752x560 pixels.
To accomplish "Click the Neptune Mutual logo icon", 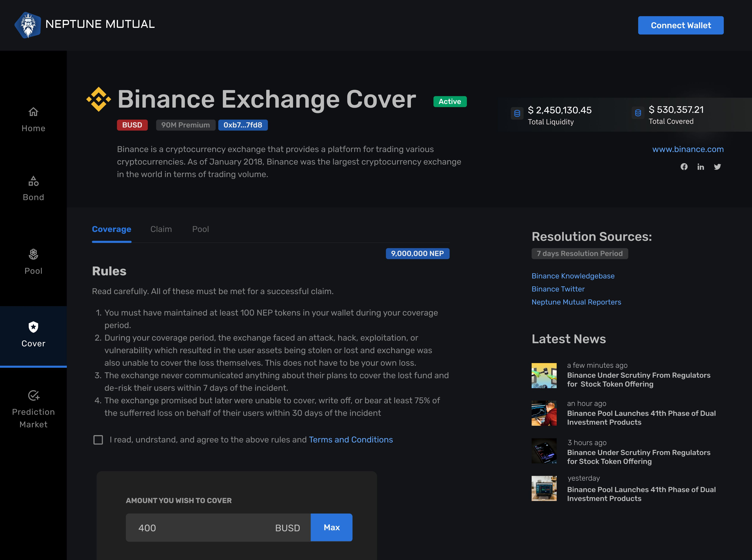I will click(28, 25).
